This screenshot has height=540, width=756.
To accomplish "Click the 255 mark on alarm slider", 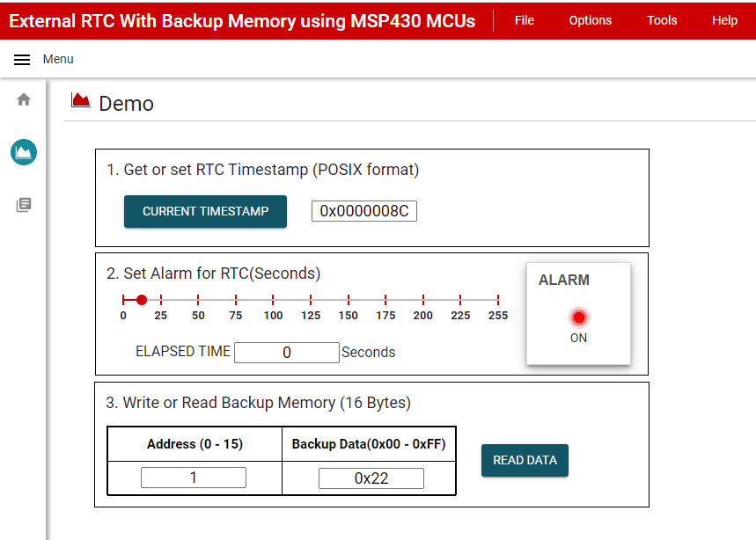I will [498, 300].
